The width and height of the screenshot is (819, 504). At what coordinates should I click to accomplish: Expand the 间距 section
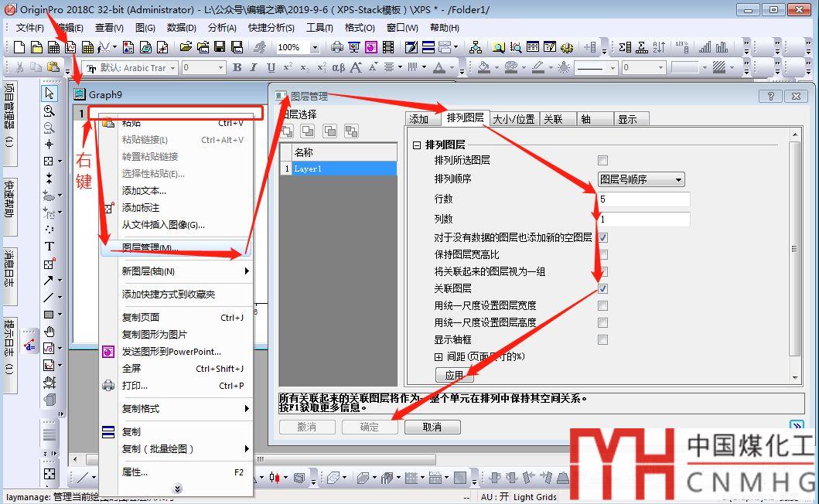[439, 356]
